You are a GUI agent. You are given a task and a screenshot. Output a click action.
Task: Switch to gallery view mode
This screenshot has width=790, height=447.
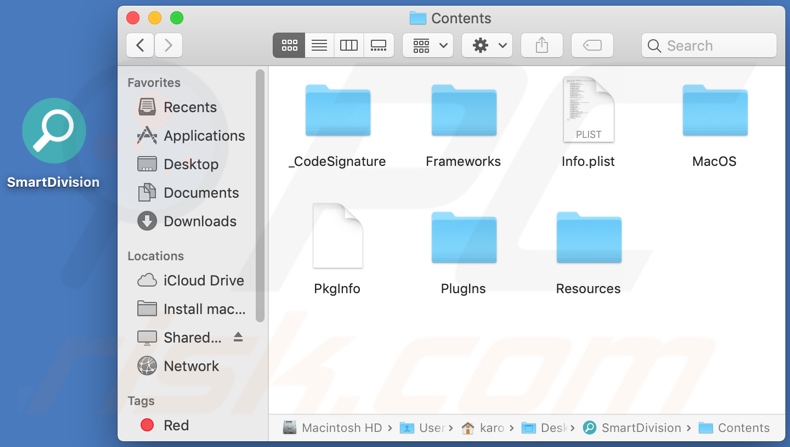pyautogui.click(x=378, y=45)
